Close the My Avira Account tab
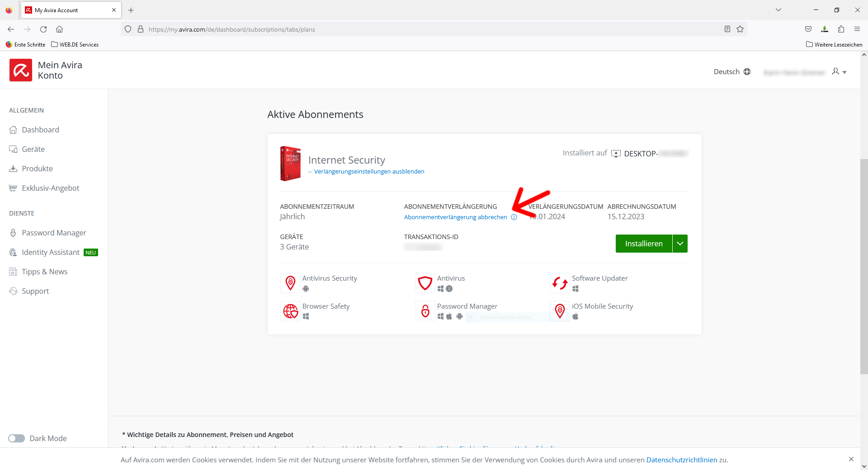Screen dimensions: 868x470 [114, 10]
